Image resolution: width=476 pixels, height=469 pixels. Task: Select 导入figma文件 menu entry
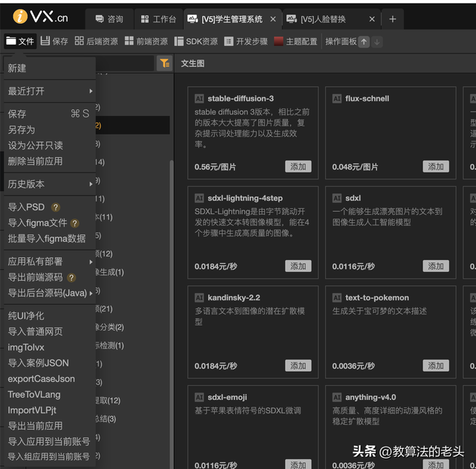37,223
